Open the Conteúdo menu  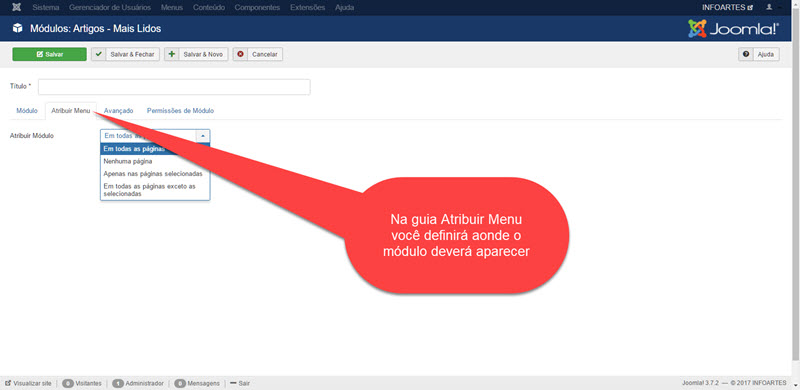click(209, 8)
